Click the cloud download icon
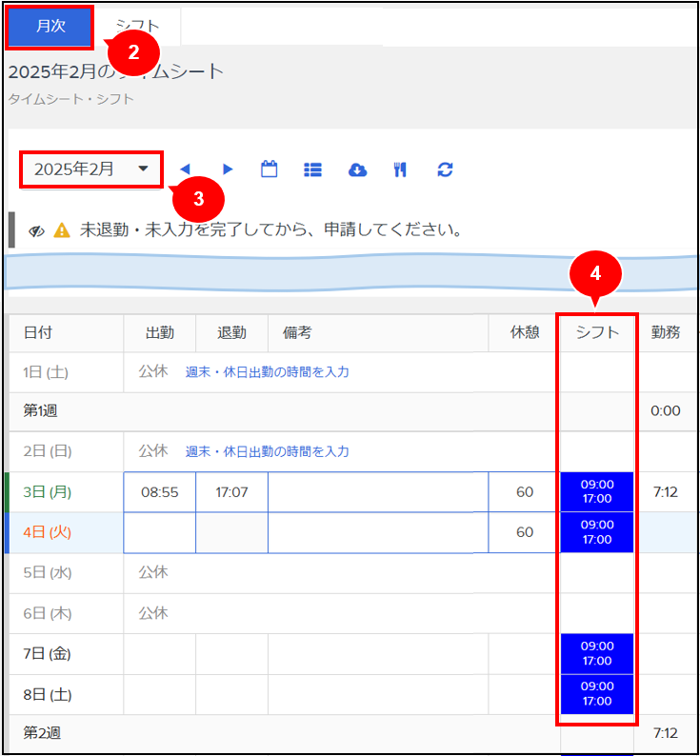This screenshot has width=700, height=756. tap(357, 169)
